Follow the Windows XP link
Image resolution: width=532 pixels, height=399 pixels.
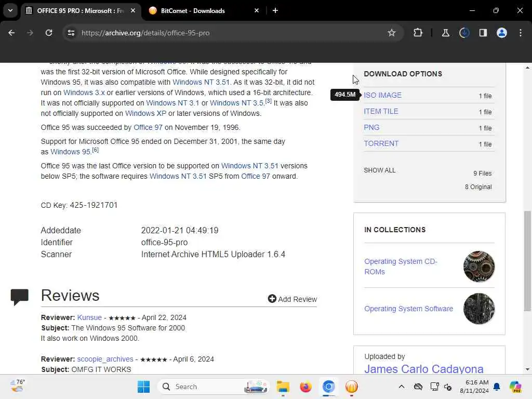[145, 113]
